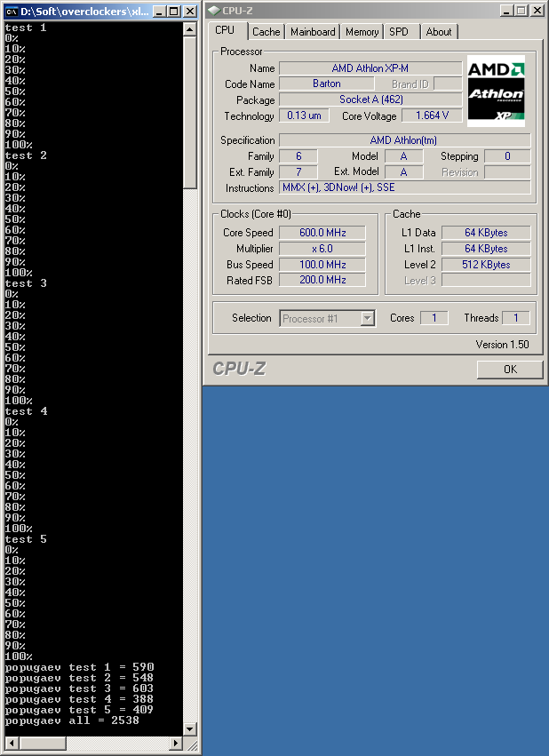Image resolution: width=549 pixels, height=756 pixels.
Task: Click the Ext. Family value 7
Action: click(298, 172)
